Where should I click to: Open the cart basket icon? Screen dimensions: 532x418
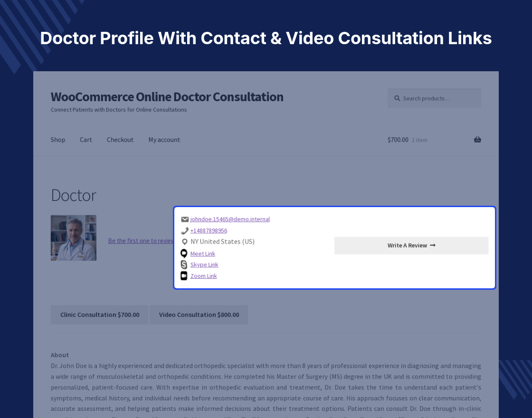pyautogui.click(x=477, y=140)
